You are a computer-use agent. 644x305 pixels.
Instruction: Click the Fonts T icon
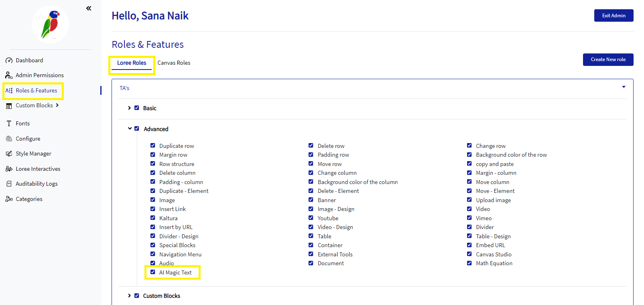[x=9, y=123]
